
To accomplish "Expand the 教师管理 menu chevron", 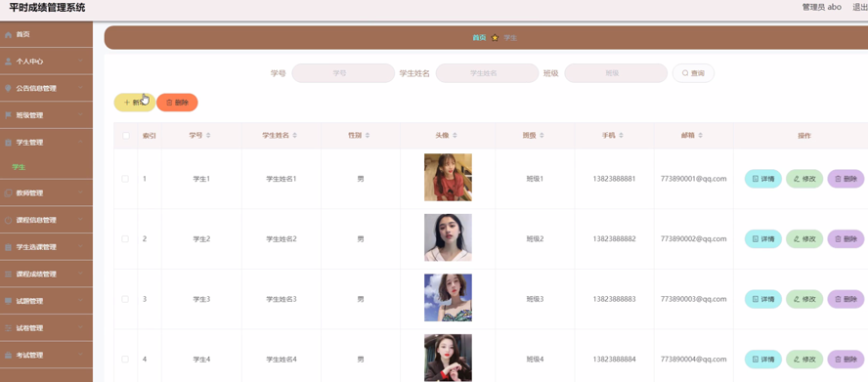I will point(80,192).
